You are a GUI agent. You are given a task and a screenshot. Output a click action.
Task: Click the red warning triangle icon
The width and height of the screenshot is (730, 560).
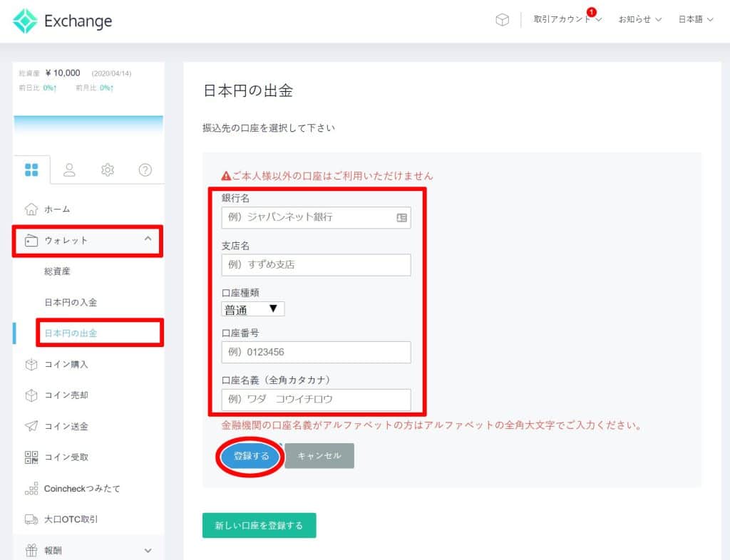pos(226,176)
